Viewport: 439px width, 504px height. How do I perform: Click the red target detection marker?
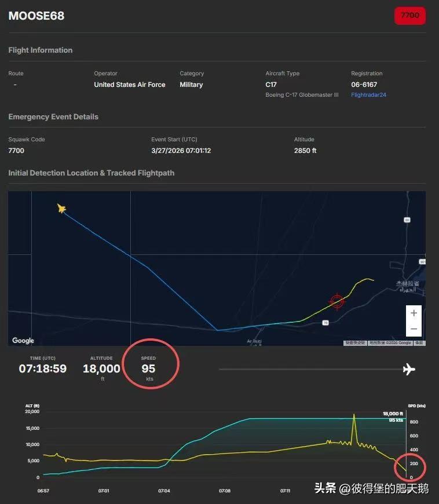coord(337,301)
